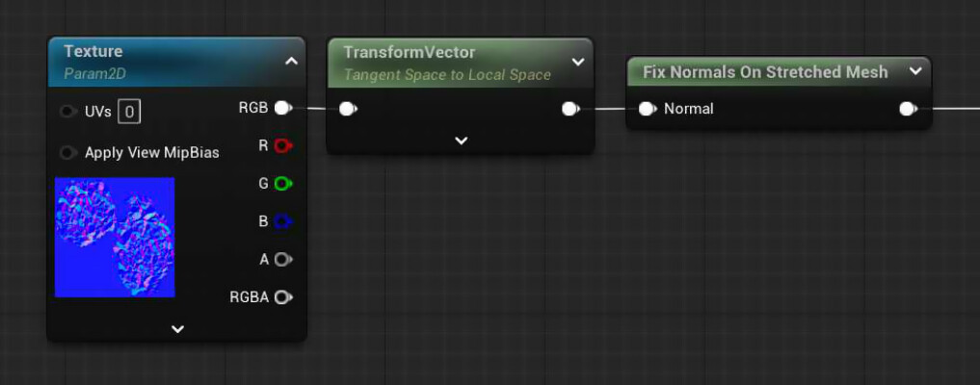Viewport: 980px width, 385px height.
Task: Click the RGBA output pin
Action: click(283, 297)
